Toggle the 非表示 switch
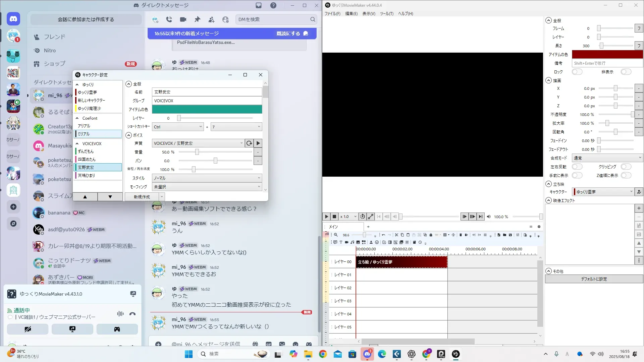The width and height of the screenshot is (644, 362). (626, 72)
